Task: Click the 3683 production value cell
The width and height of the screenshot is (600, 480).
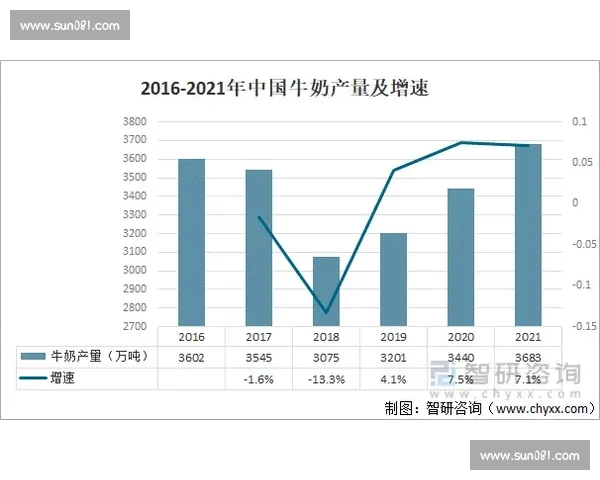Action: pyautogui.click(x=528, y=358)
